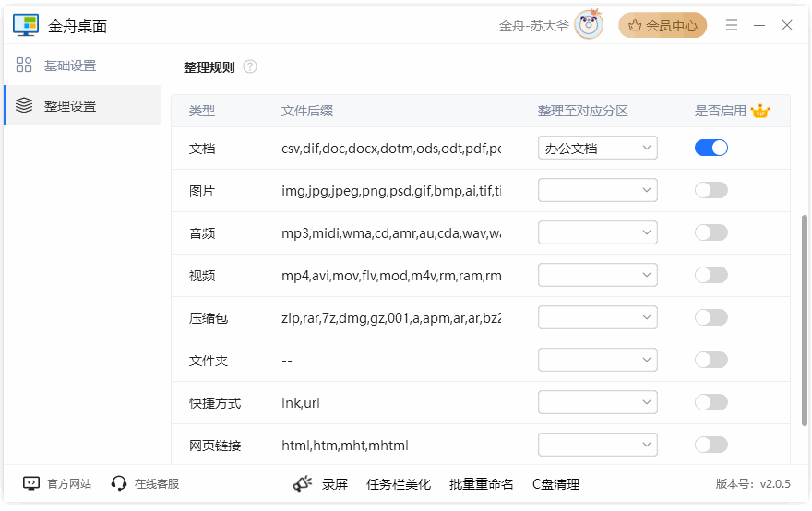Click the 录屏 megaphone icon
This screenshot has width=812, height=511.
click(x=303, y=483)
